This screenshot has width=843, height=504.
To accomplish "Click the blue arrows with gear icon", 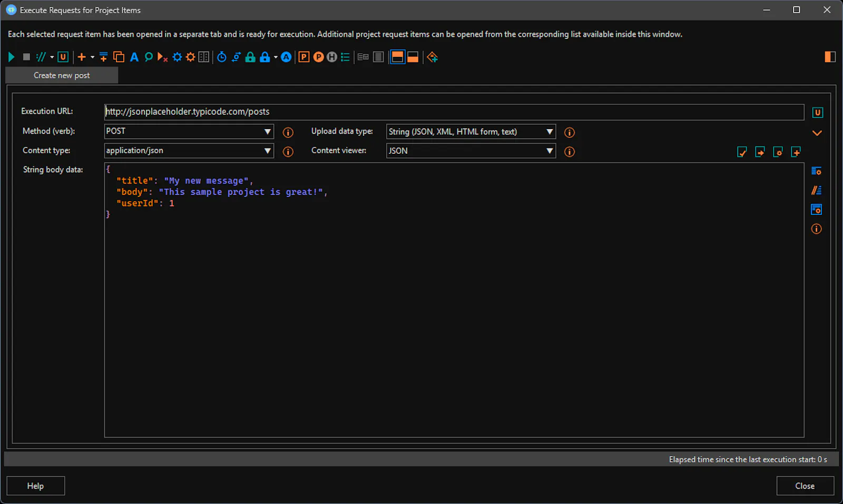I will (236, 57).
